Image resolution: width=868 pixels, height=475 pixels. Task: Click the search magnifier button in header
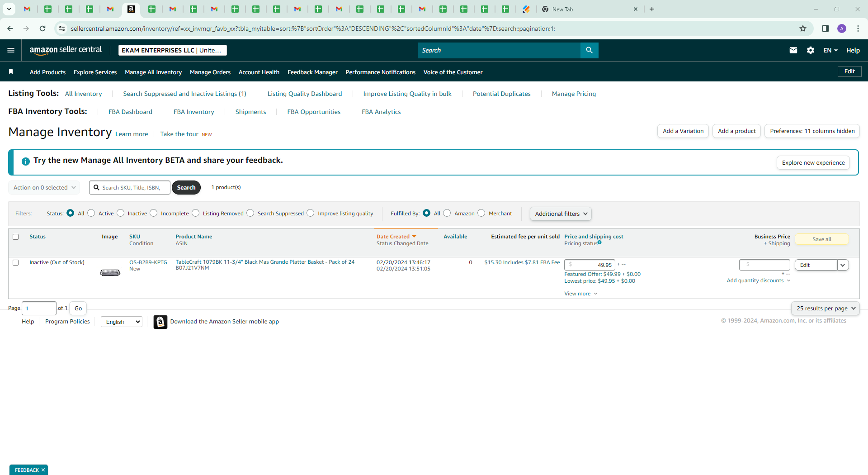click(589, 50)
